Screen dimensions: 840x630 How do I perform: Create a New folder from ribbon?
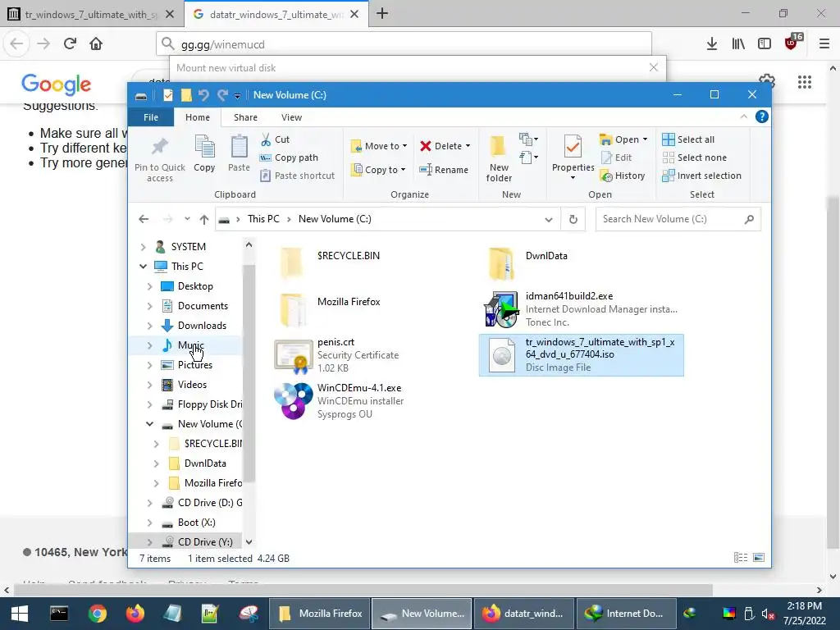499,158
